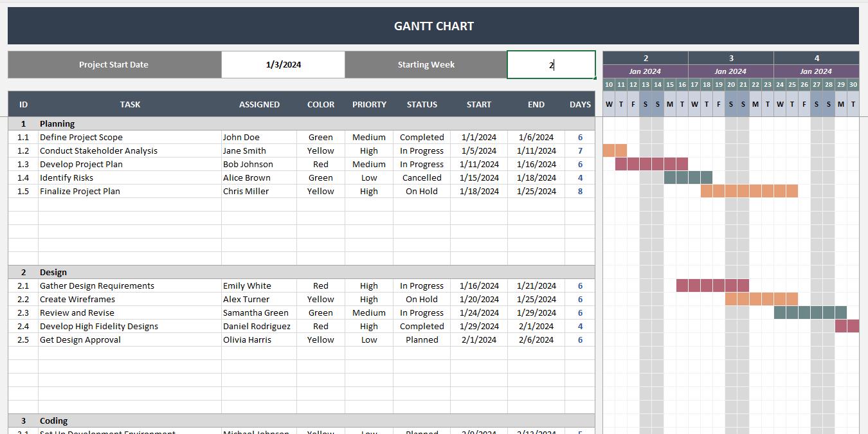Screen dimensions: 868x434
Task: Click assignee cell 'John Doe'
Action: point(259,137)
